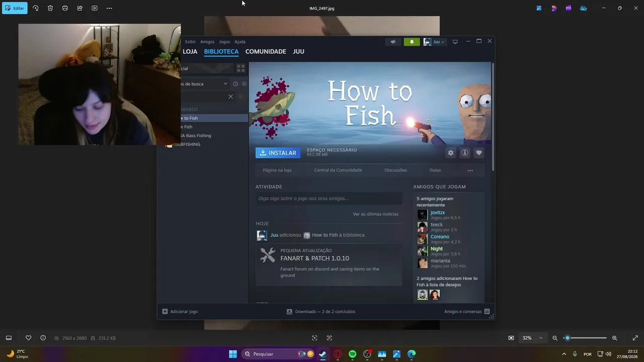This screenshot has width=644, height=362.
Task: Select WEBFISHING in library list
Action: coord(204,144)
